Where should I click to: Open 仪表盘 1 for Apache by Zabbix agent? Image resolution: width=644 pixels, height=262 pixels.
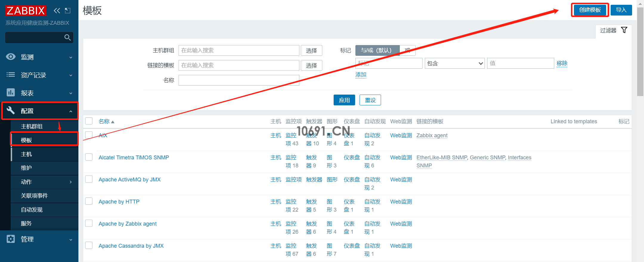pos(349,228)
